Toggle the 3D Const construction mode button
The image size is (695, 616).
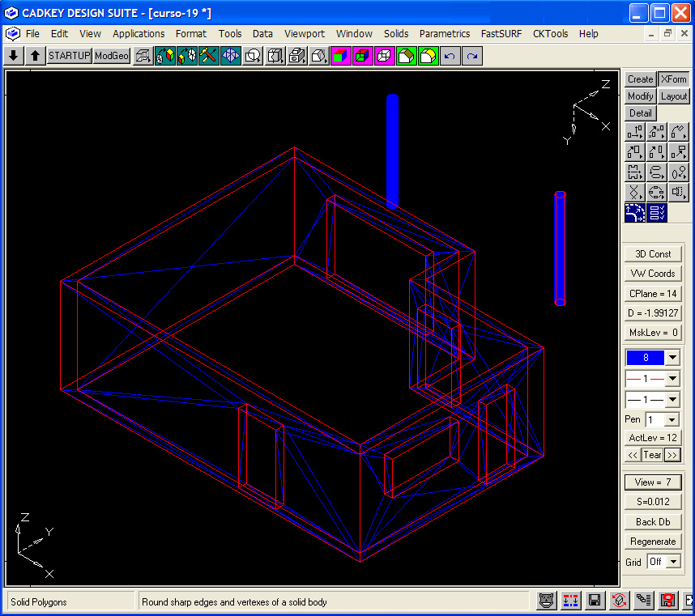tap(653, 254)
